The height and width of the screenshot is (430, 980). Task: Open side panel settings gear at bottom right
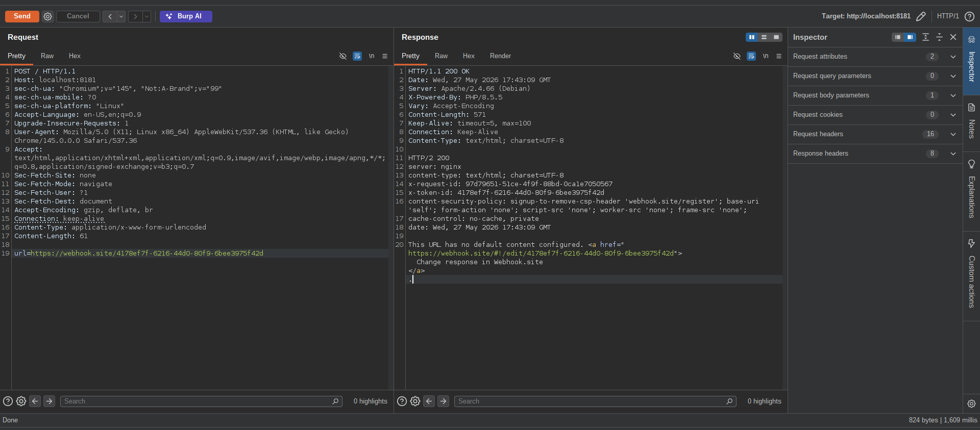[971, 403]
